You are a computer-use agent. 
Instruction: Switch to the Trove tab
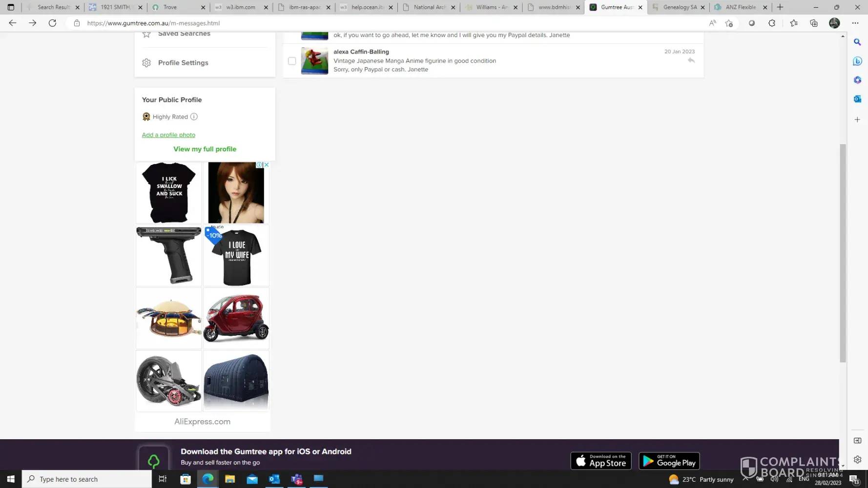tap(179, 7)
